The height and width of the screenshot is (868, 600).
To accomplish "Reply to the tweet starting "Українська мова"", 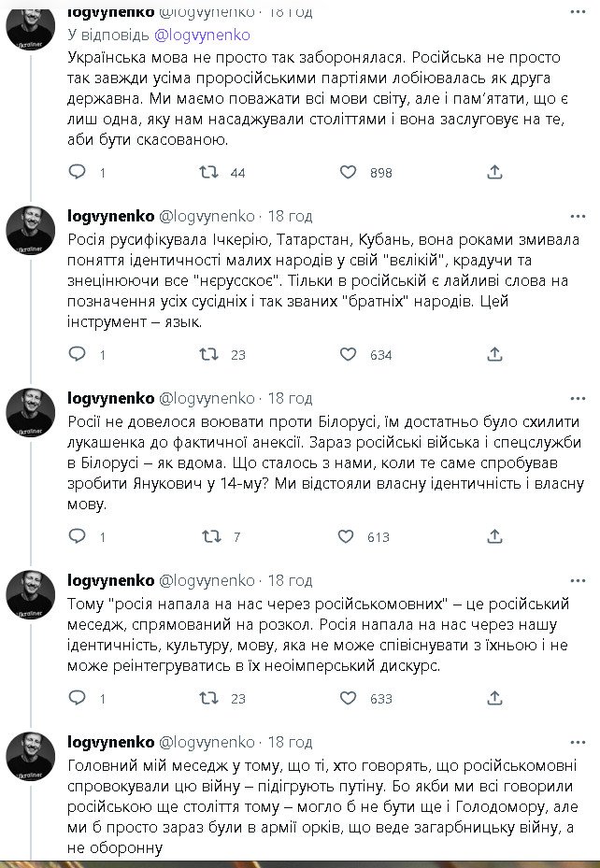I will 79,172.
